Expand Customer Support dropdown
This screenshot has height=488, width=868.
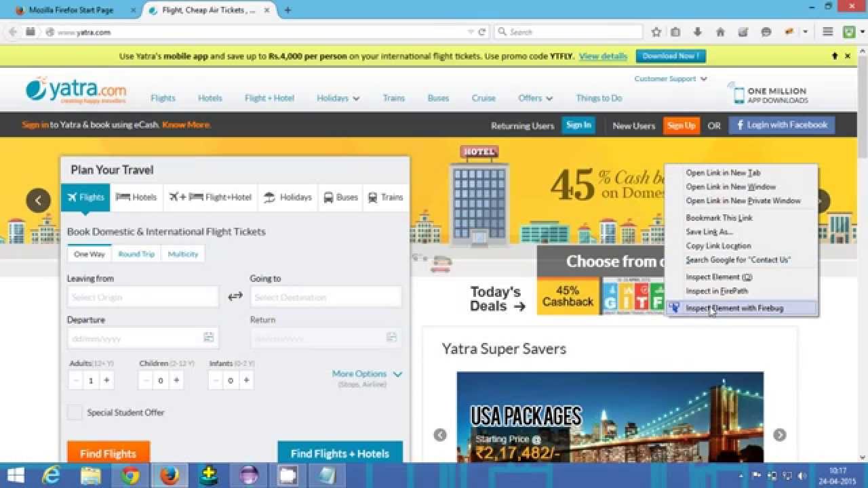[671, 79]
